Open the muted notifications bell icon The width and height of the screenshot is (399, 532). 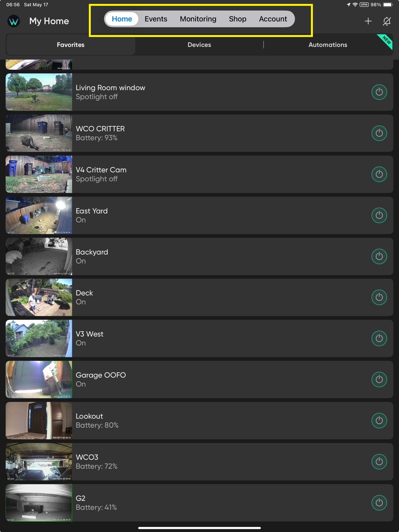click(387, 21)
